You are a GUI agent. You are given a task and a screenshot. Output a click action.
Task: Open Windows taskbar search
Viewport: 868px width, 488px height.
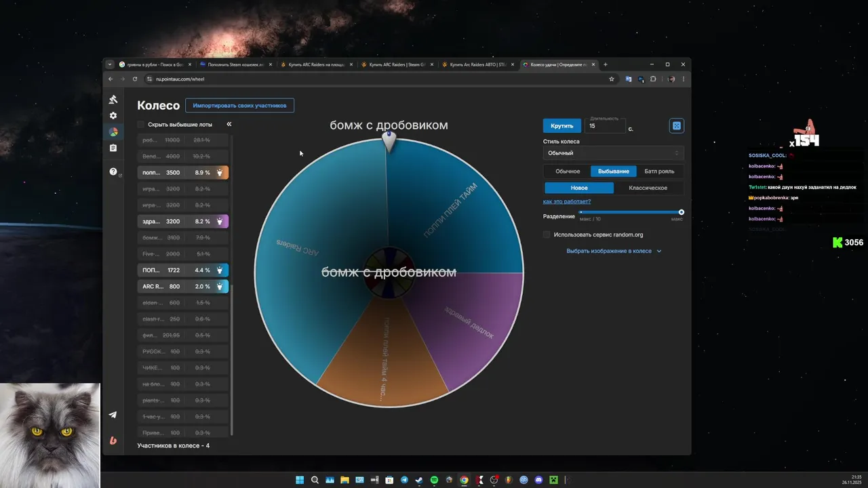[x=315, y=480]
